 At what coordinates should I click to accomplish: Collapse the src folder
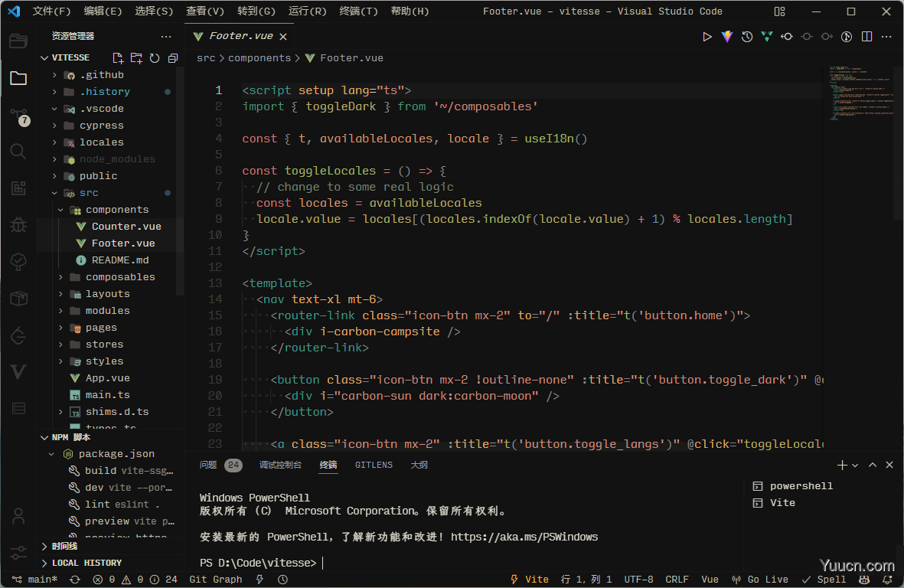pos(55,192)
